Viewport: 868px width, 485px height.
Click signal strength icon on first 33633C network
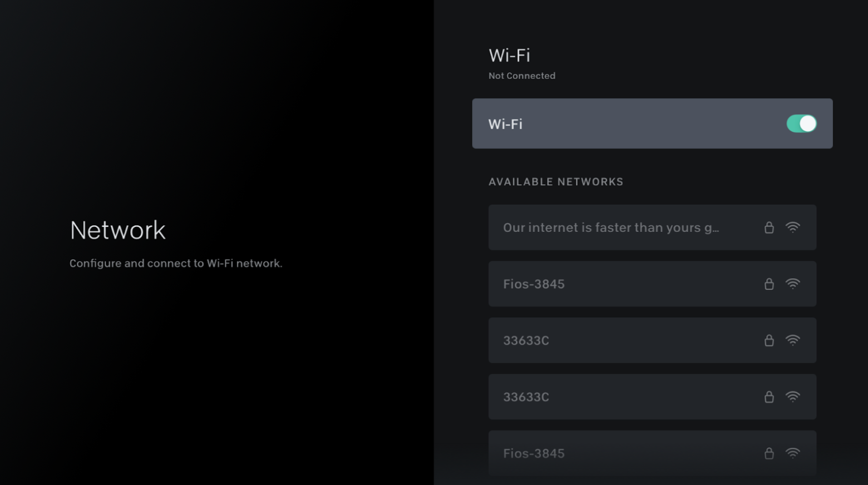[793, 340]
